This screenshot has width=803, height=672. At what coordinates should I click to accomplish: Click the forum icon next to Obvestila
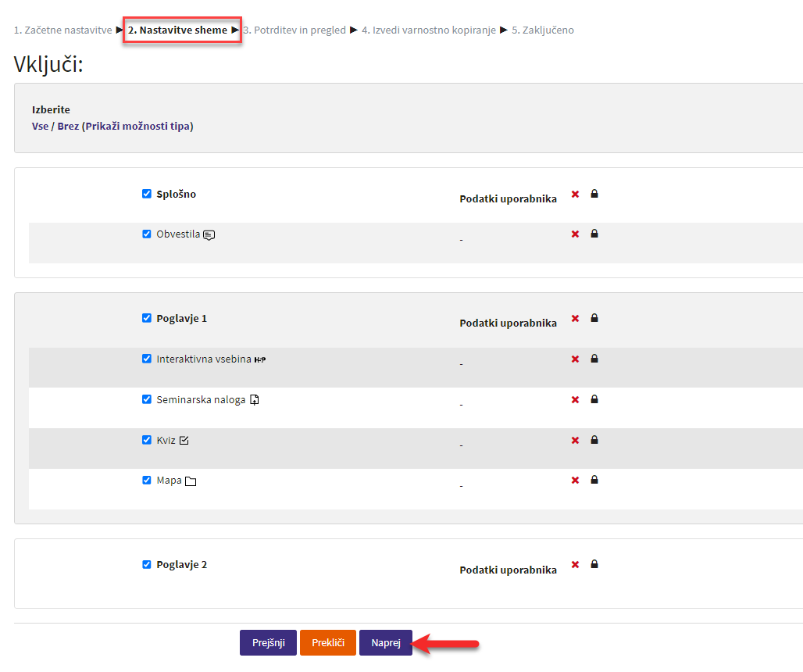click(x=209, y=235)
